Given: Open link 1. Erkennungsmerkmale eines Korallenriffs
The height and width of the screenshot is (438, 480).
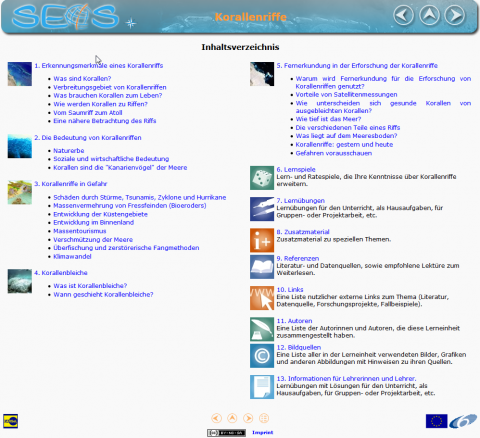Looking at the screenshot, I should coord(99,66).
